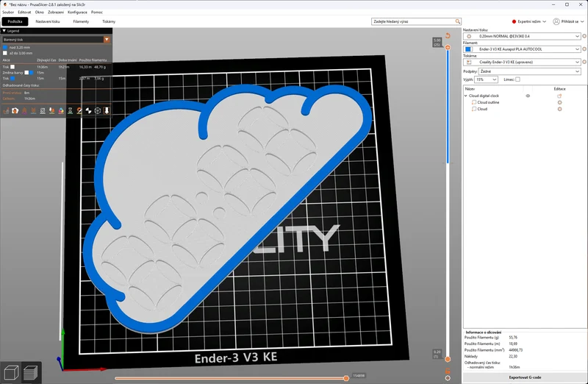This screenshot has width=588, height=384.
Task: Switch to the 3D editor view cube icon
Action: 11,372
